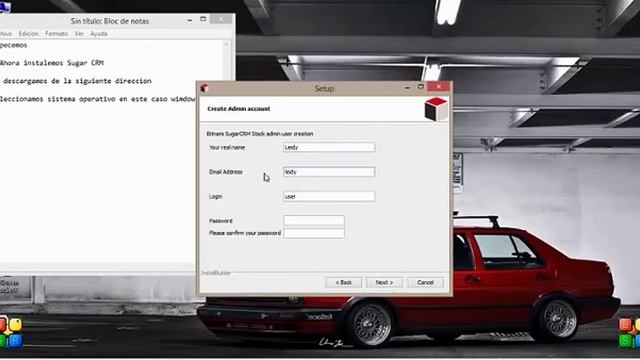
Task: Click the Bitnami icon in Setup title bar
Action: tap(204, 88)
